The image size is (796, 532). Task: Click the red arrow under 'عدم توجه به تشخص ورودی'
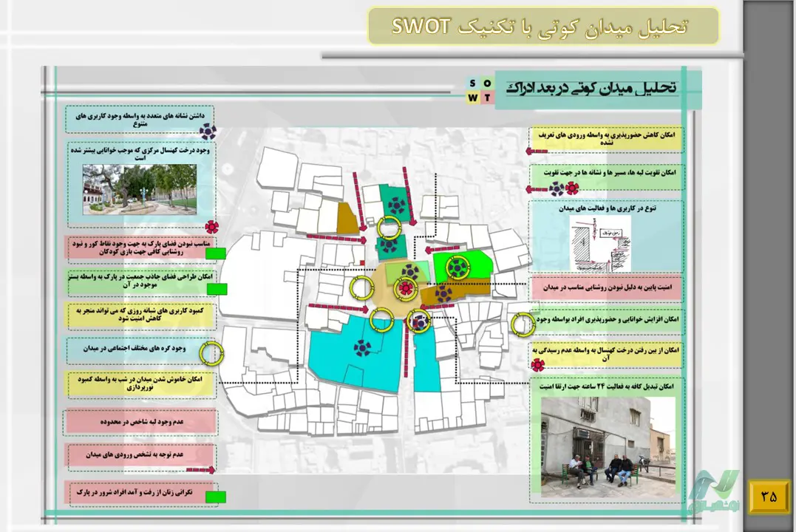[x=200, y=470]
